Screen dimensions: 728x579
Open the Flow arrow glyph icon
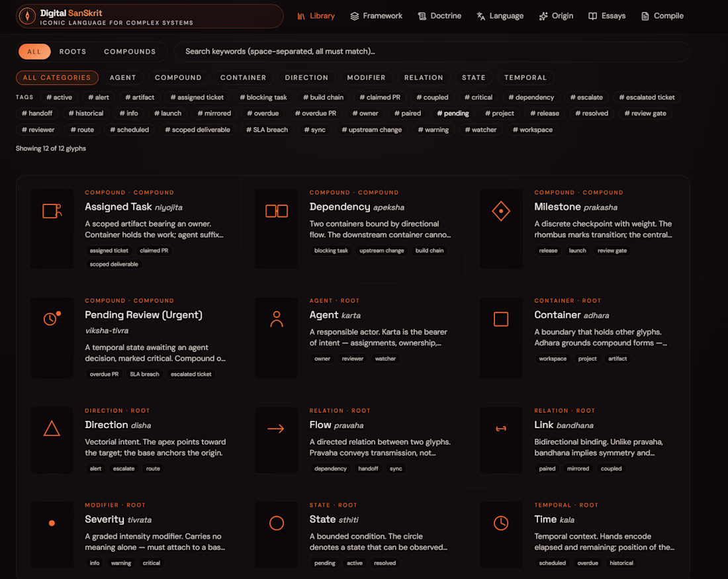click(x=276, y=429)
